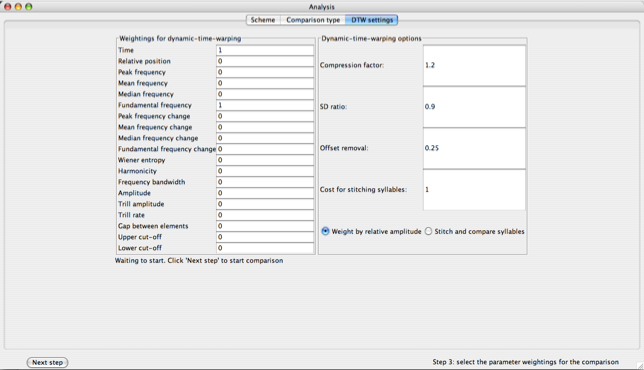
Task: Click the Trill amplitude weighting field
Action: tap(265, 204)
